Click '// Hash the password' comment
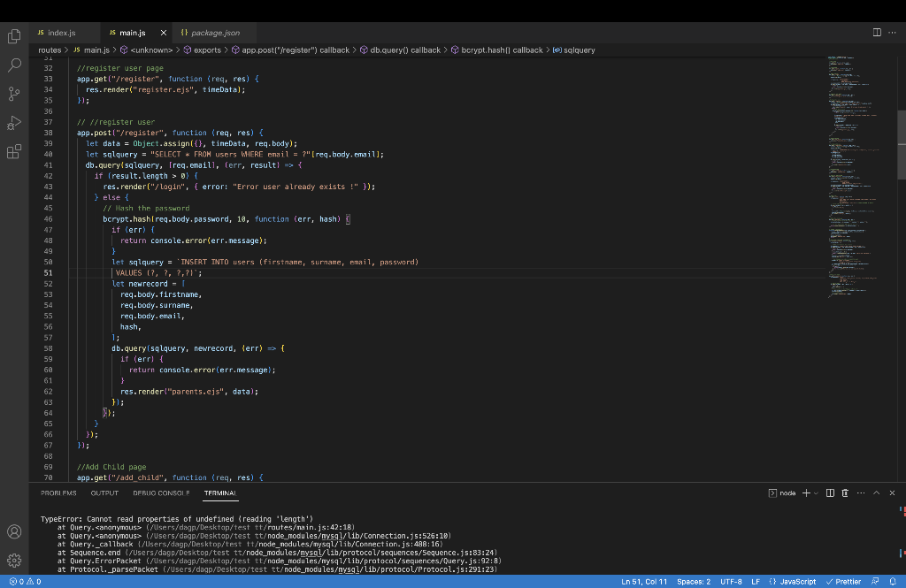This screenshot has width=906, height=588. coord(146,209)
